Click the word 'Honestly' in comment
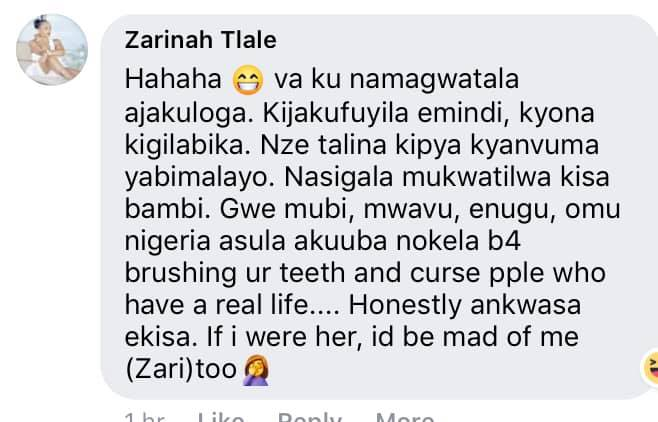This screenshot has height=422, width=658. [x=405, y=305]
